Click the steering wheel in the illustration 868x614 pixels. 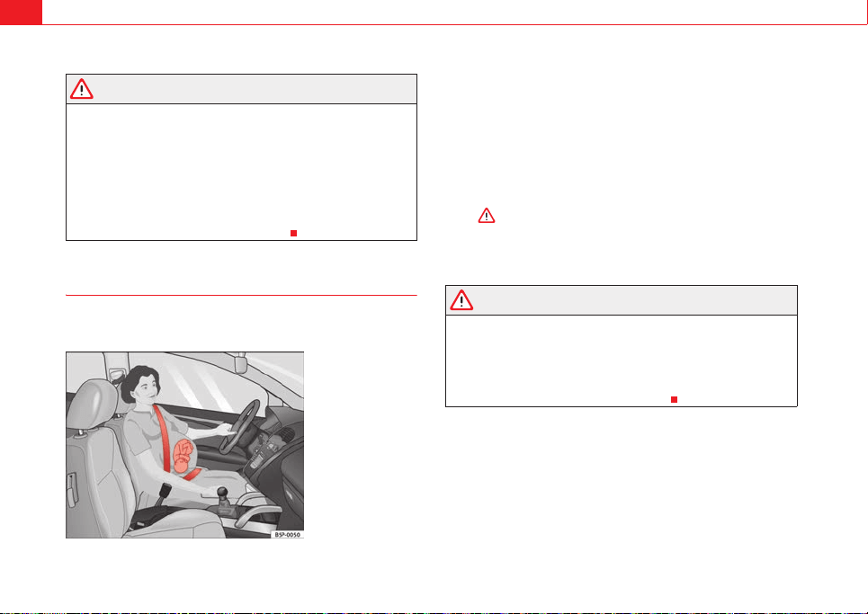pyautogui.click(x=239, y=427)
